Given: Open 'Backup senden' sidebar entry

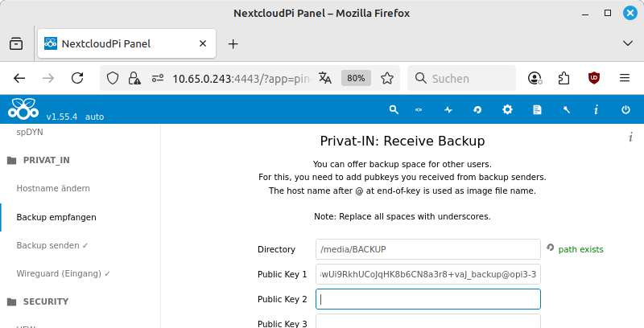Looking at the screenshot, I should (52, 245).
